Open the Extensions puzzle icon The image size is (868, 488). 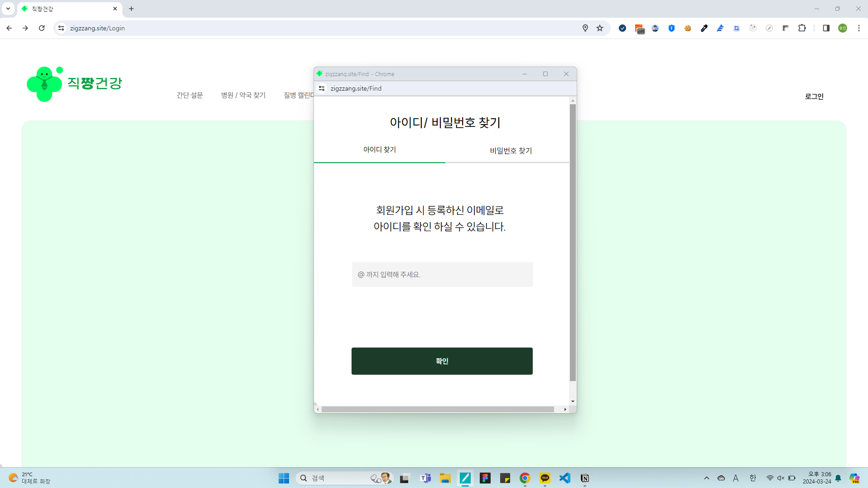pyautogui.click(x=802, y=28)
